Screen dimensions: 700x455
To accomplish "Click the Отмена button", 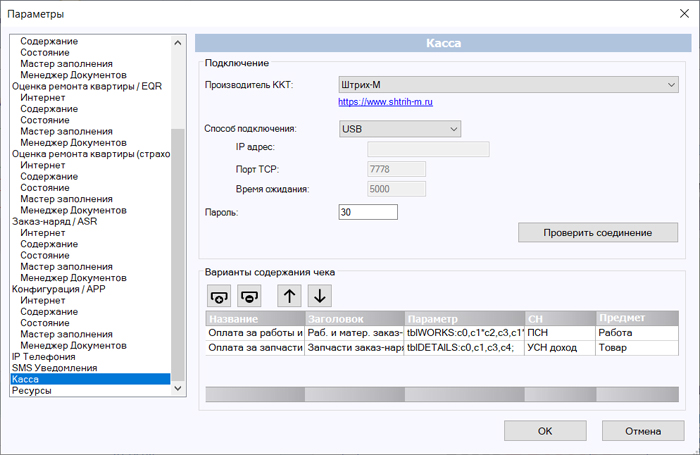I will click(643, 431).
